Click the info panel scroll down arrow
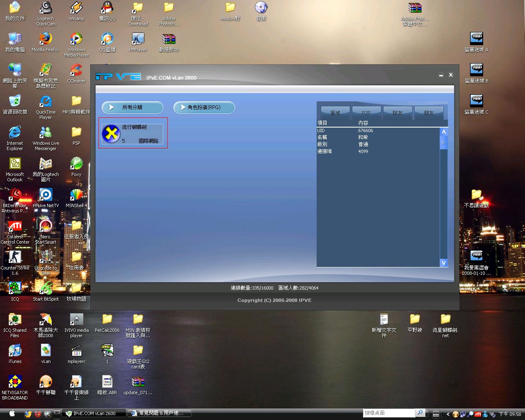The width and height of the screenshot is (525, 420). 443,262
